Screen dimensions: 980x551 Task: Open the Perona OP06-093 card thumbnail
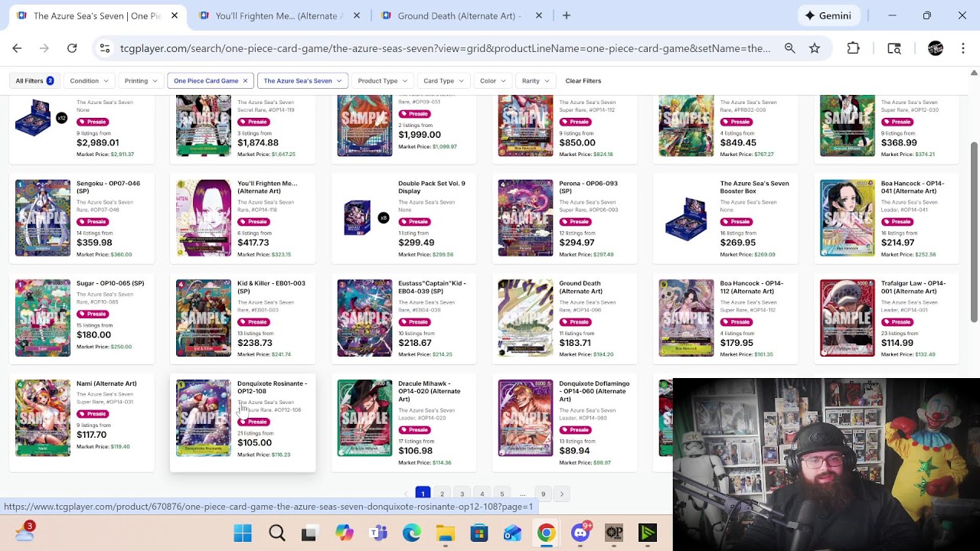(x=525, y=218)
